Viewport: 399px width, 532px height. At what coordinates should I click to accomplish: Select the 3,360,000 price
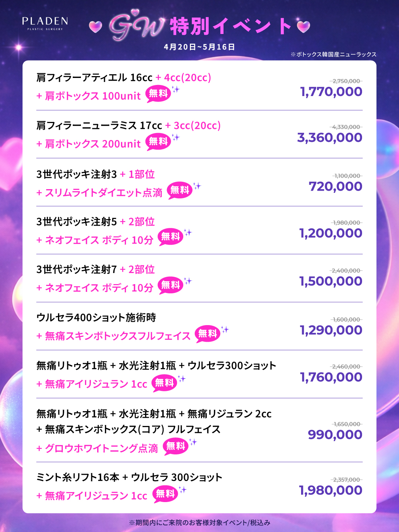330,137
